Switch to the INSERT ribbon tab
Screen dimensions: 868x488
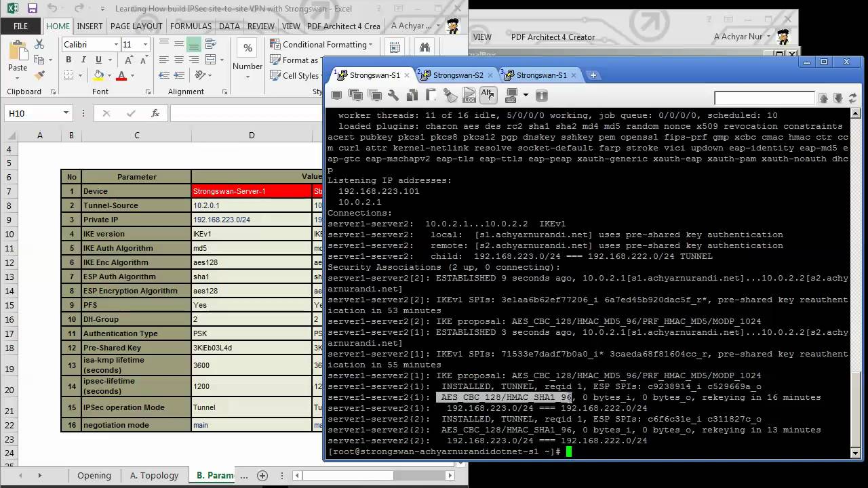(x=90, y=26)
